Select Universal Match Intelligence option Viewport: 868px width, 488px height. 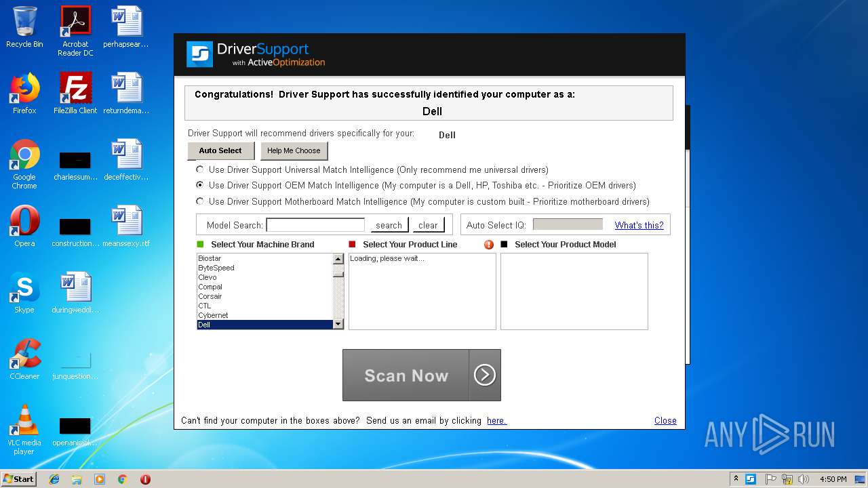click(x=199, y=169)
